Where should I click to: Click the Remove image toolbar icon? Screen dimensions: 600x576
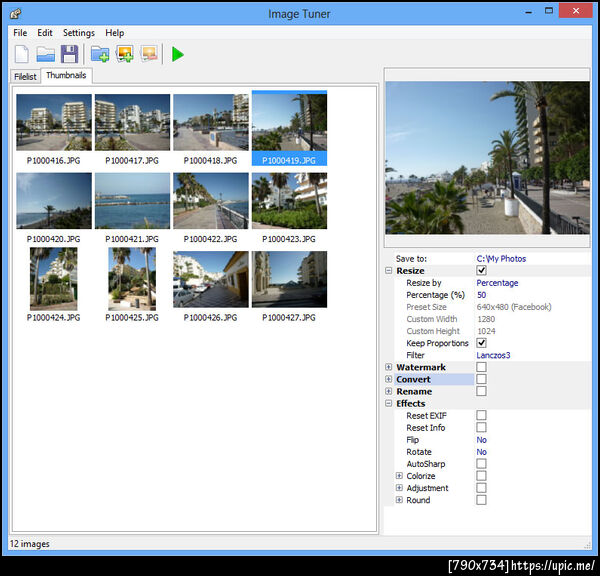pyautogui.click(x=149, y=54)
